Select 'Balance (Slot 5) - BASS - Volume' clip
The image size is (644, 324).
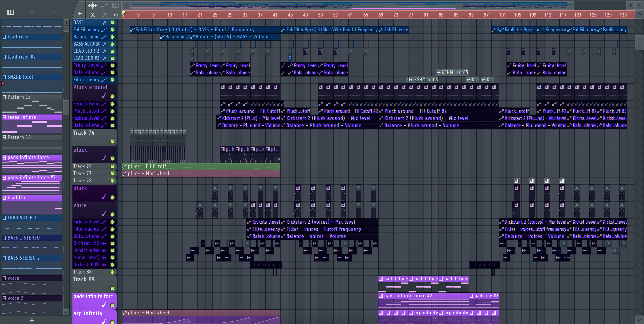pos(235,37)
